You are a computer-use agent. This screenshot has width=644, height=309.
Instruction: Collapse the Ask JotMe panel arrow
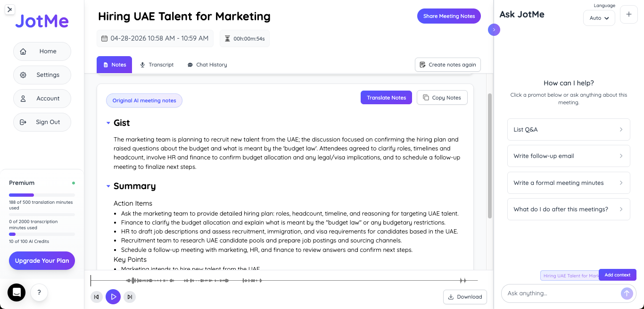[x=494, y=30]
